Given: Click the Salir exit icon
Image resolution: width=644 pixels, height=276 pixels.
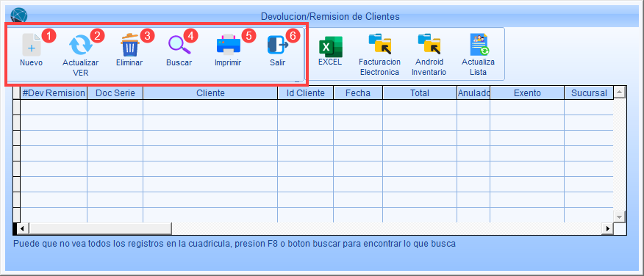Looking at the screenshot, I should (278, 45).
